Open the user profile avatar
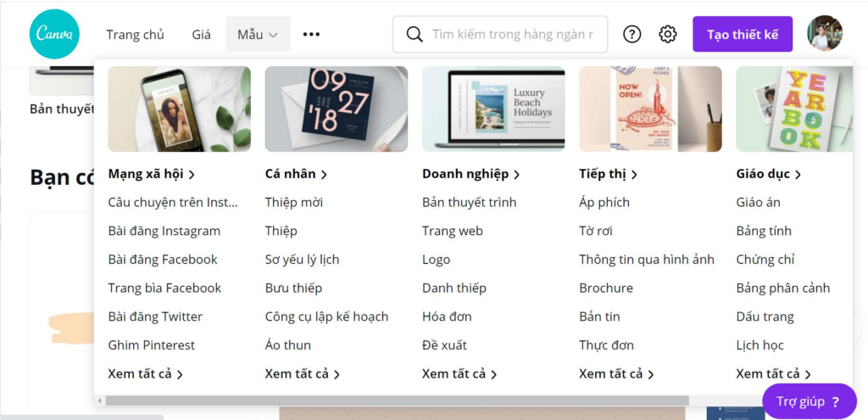This screenshot has height=420, width=868. tap(825, 33)
